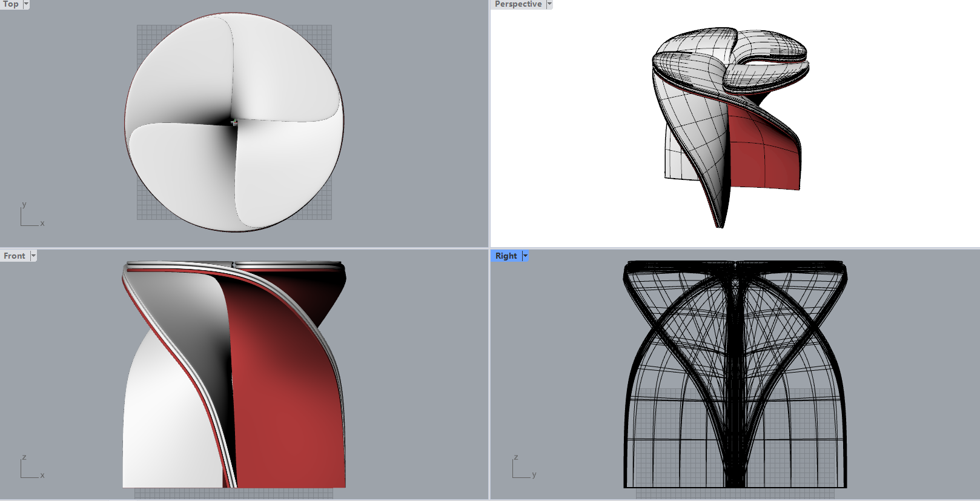
Task: Select the twisted model in Top viewport
Action: coord(234,122)
